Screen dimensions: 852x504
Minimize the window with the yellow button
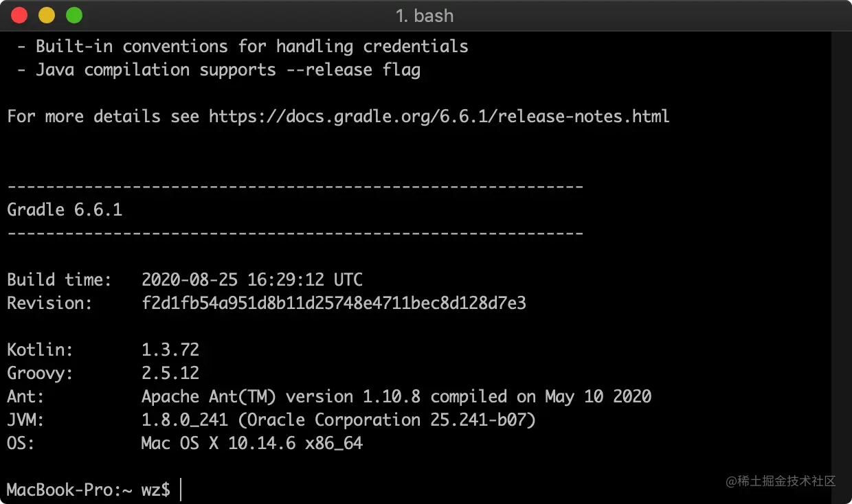pos(47,15)
